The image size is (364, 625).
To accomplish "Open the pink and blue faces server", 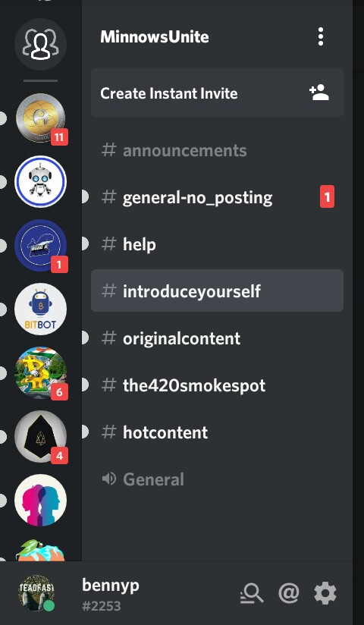I will [40, 501].
